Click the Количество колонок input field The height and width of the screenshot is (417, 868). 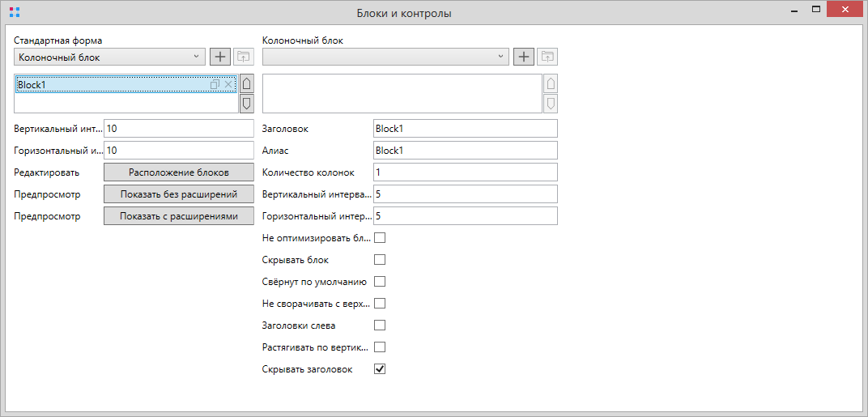pyautogui.click(x=465, y=172)
